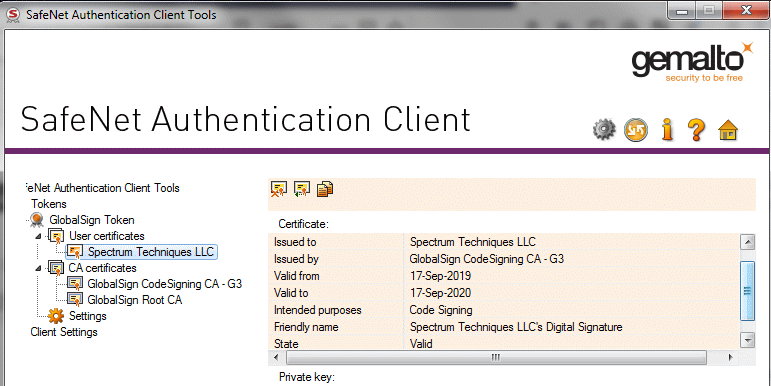Click the 'State' field label
The width and height of the screenshot is (771, 386).
point(286,344)
